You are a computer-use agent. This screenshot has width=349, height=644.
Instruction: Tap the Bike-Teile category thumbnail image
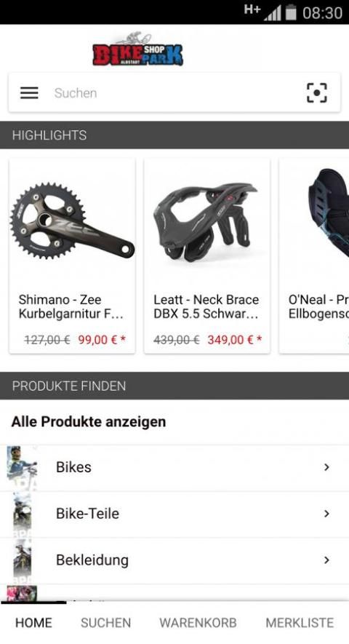[22, 514]
